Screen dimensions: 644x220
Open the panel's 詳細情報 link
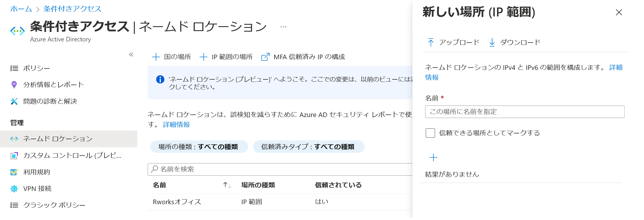tap(616, 67)
